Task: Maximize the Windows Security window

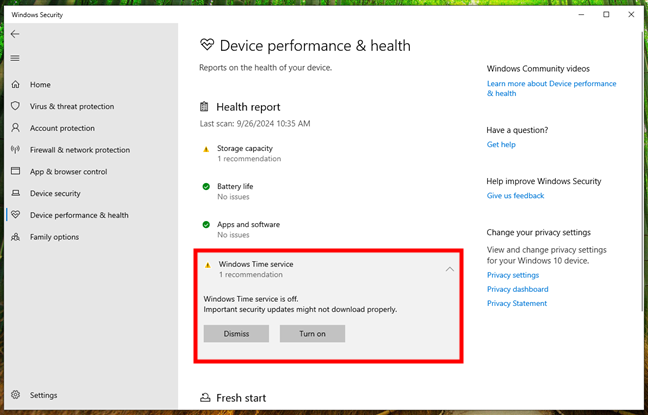Action: pyautogui.click(x=606, y=14)
